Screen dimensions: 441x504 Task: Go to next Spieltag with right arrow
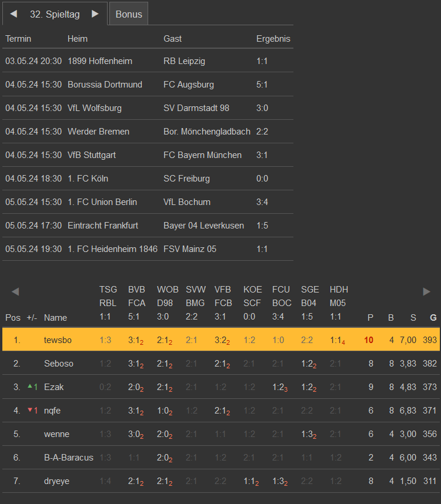(x=95, y=14)
